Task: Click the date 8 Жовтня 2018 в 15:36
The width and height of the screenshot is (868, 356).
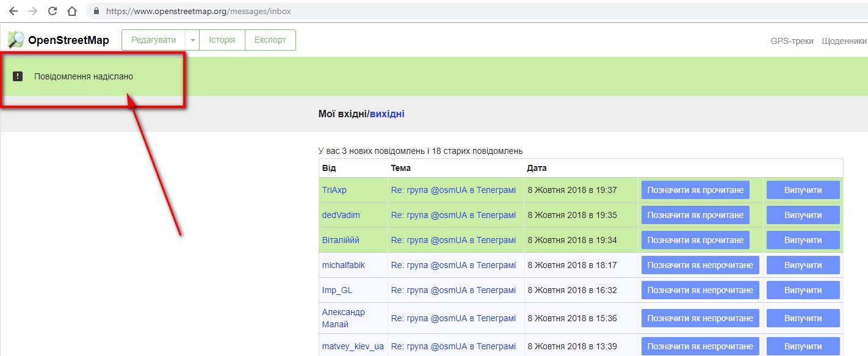Action: [572, 318]
